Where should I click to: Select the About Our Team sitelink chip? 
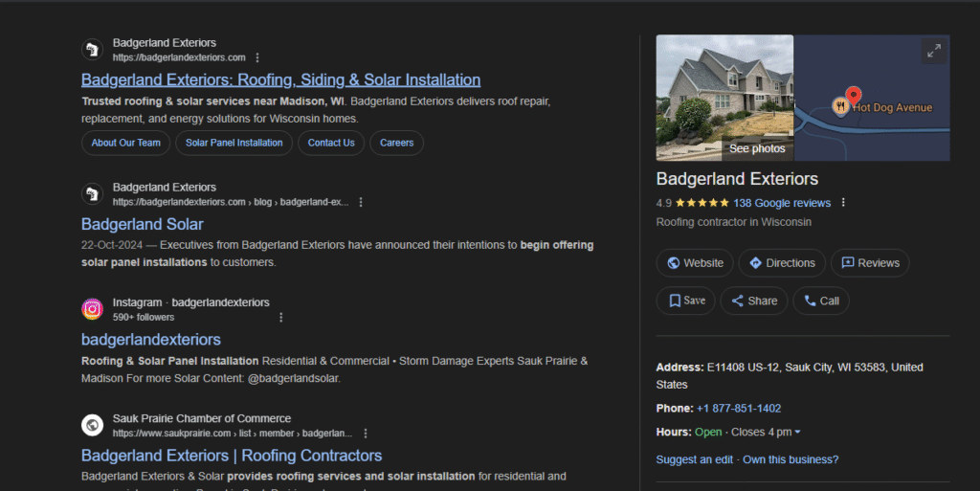tap(125, 143)
